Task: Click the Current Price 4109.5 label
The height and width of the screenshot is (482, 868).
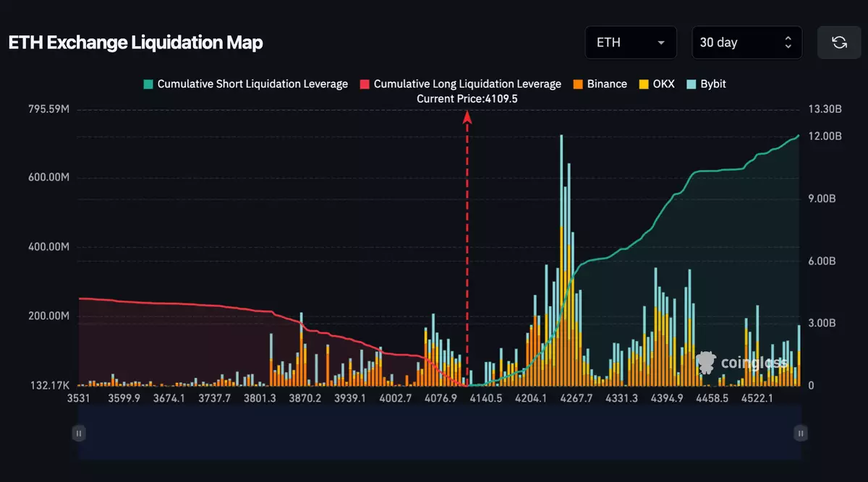Action: coord(467,98)
